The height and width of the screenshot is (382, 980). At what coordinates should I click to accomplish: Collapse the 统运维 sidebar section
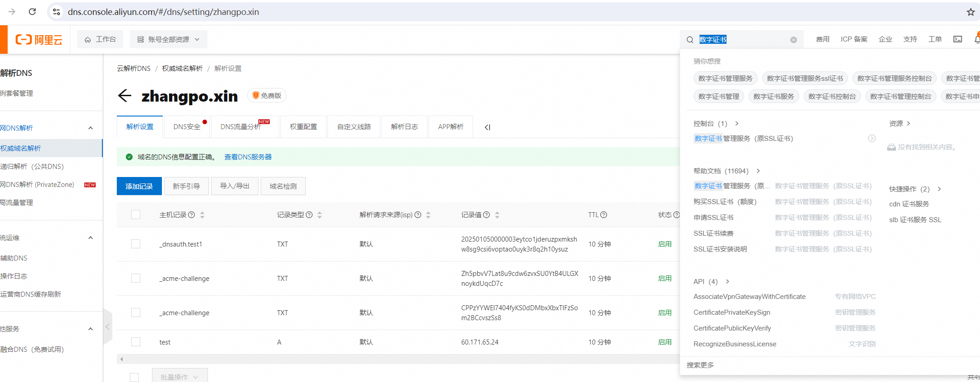(91, 238)
